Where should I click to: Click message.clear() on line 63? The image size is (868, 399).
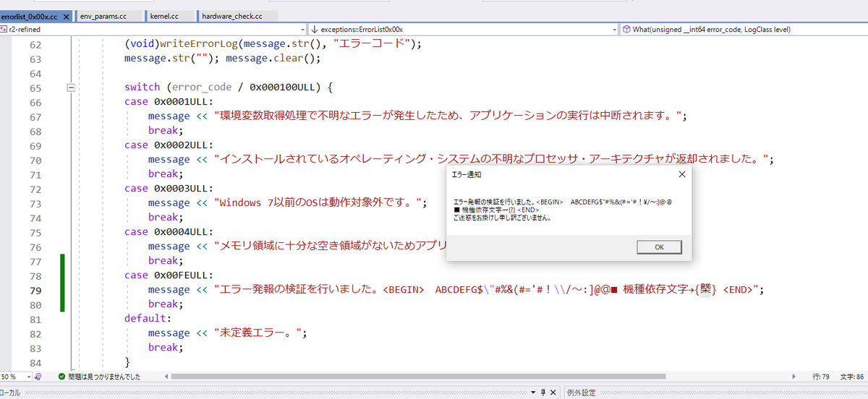click(269, 59)
